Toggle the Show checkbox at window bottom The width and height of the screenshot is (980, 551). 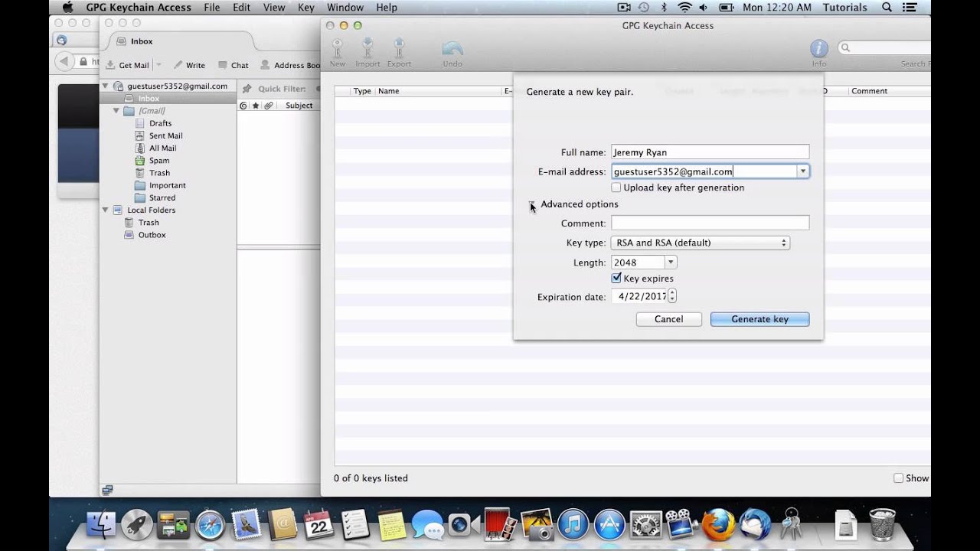(899, 478)
